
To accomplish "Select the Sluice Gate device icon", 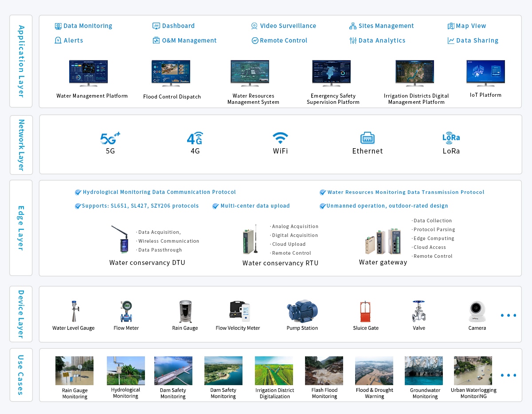I will 366,311.
